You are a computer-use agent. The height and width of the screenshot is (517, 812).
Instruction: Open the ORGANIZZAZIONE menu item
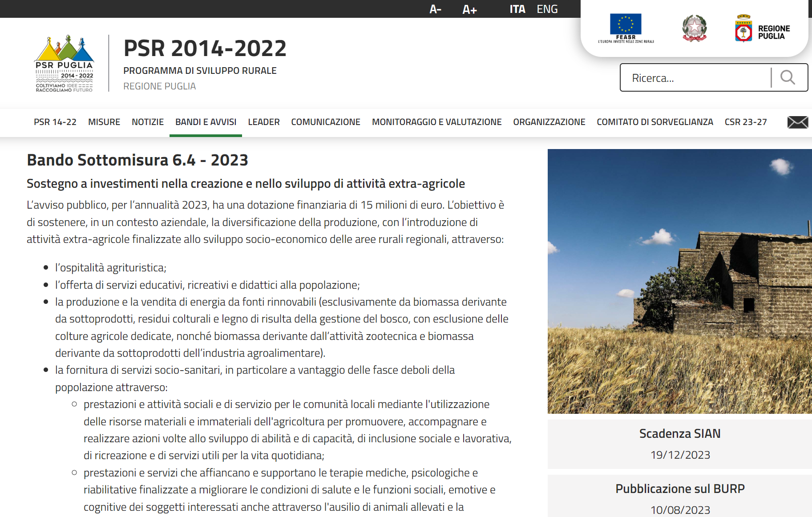549,122
